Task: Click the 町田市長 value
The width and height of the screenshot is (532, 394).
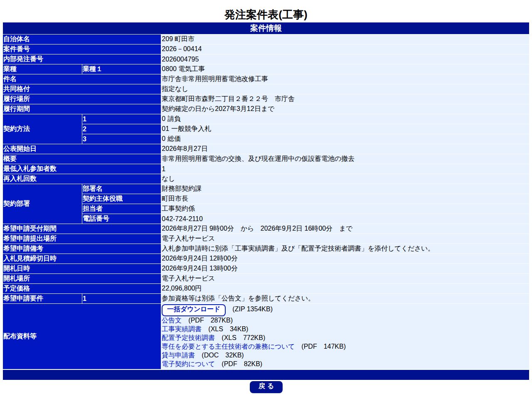Action: coord(175,199)
